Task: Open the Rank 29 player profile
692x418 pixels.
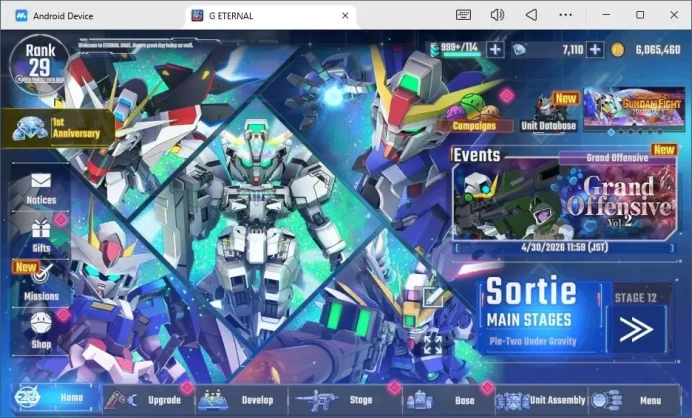Action: tap(40, 64)
